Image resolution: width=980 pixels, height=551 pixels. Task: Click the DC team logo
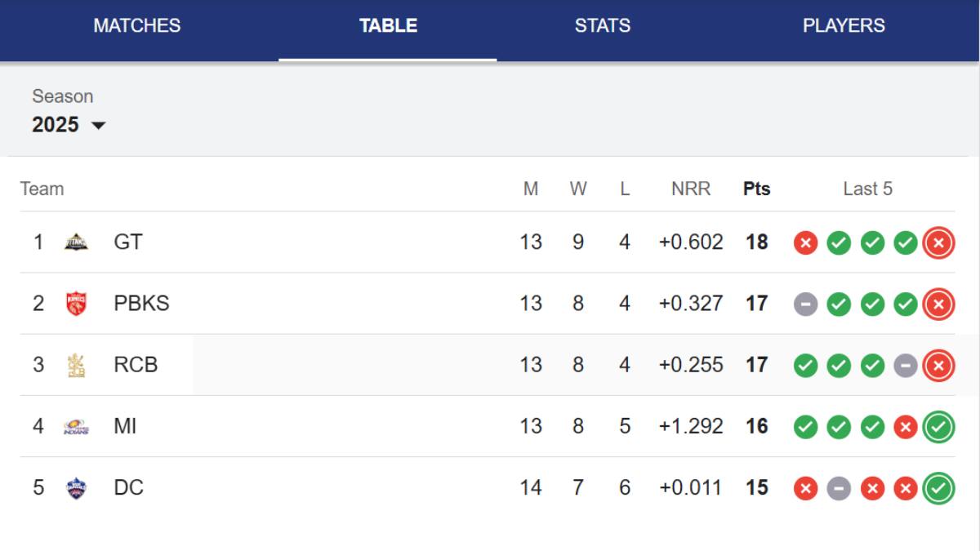coord(76,488)
